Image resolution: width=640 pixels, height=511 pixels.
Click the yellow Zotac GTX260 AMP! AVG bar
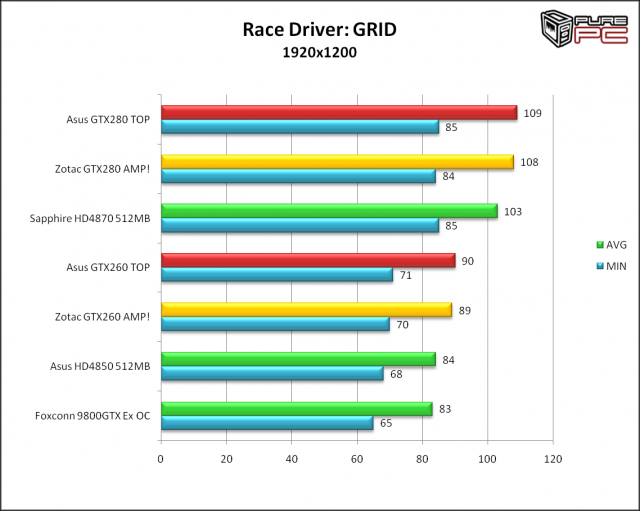tap(307, 310)
